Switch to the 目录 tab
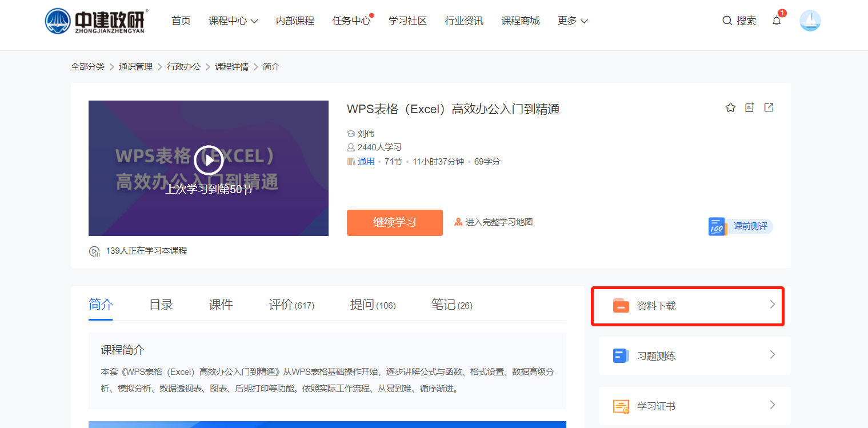Screen dimensions: 868x428 (161, 305)
